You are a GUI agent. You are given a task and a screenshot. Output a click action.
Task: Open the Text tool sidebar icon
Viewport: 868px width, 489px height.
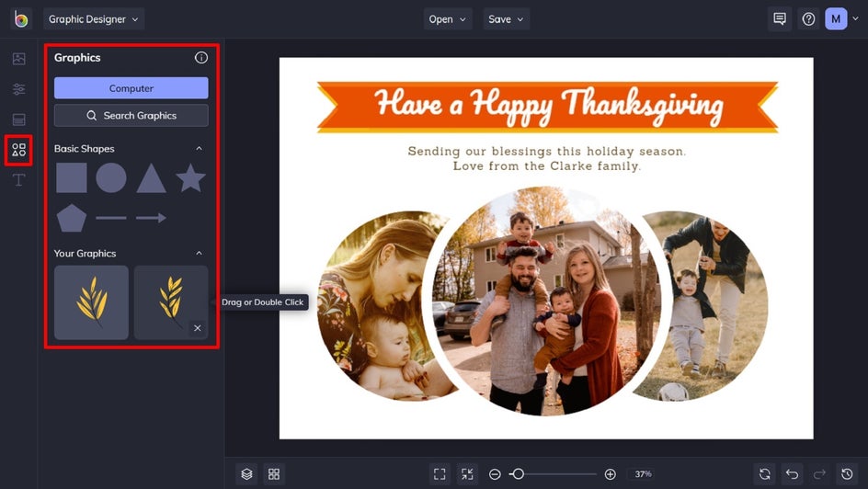pyautogui.click(x=18, y=180)
